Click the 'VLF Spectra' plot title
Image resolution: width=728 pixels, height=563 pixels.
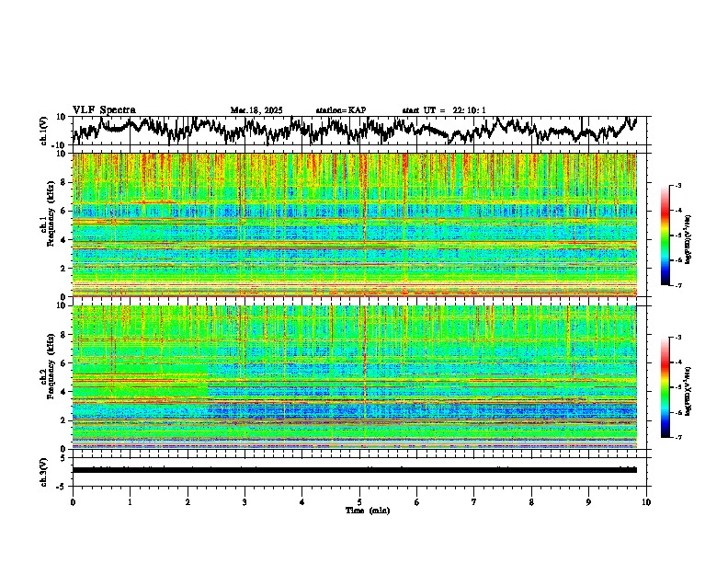tap(104, 110)
